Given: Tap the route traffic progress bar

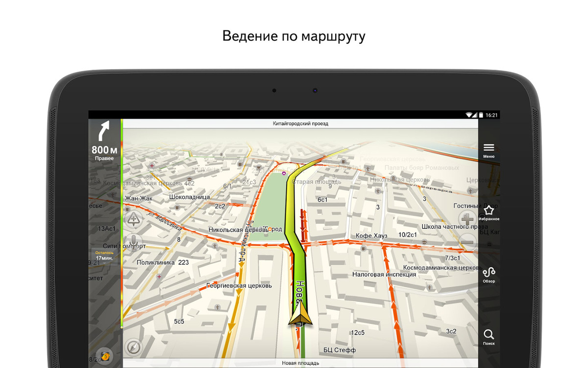Looking at the screenshot, I should pos(122,223).
